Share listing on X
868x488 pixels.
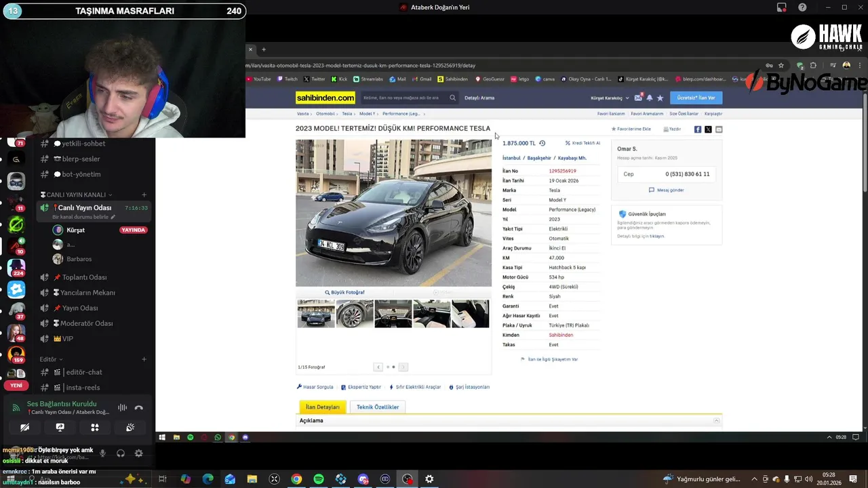708,129
